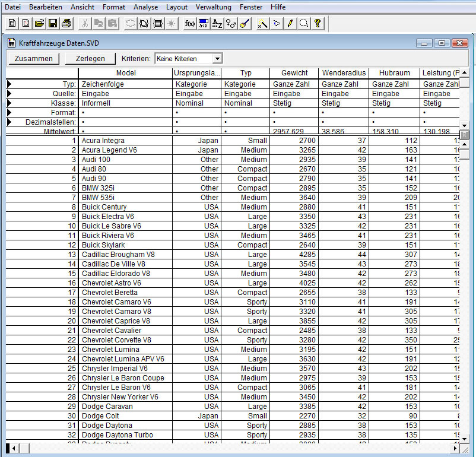Select the Model column header

(x=126, y=73)
